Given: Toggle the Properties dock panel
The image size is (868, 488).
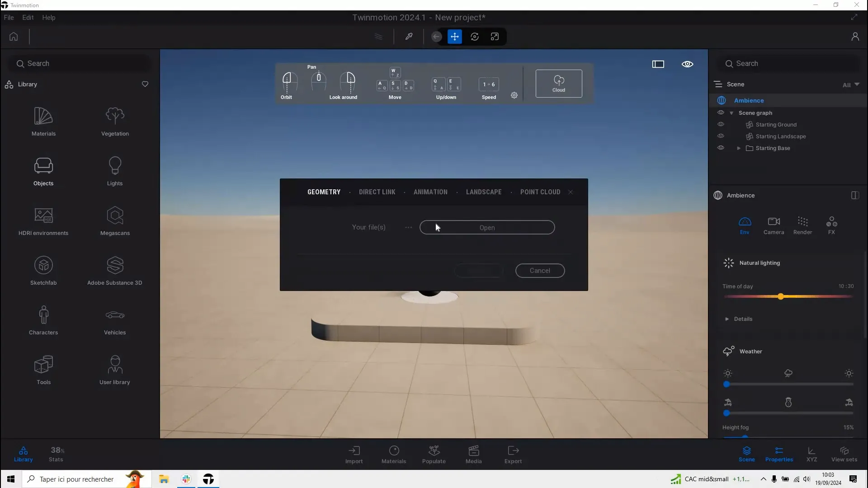Looking at the screenshot, I should [779, 454].
